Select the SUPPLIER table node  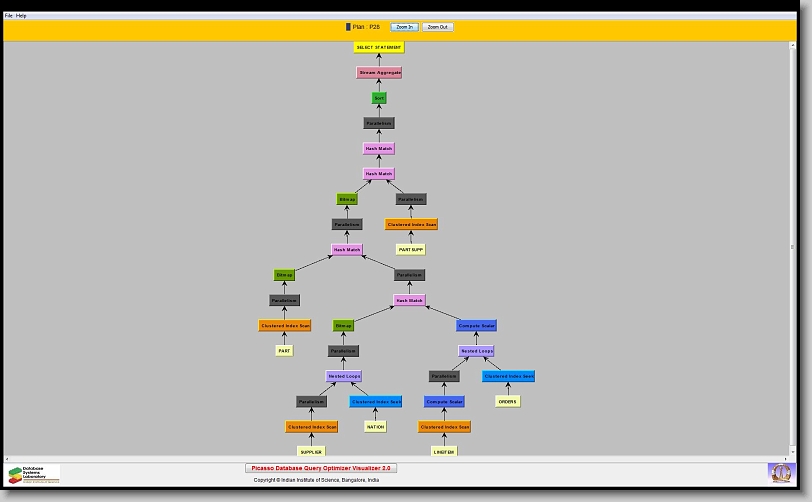click(311, 452)
